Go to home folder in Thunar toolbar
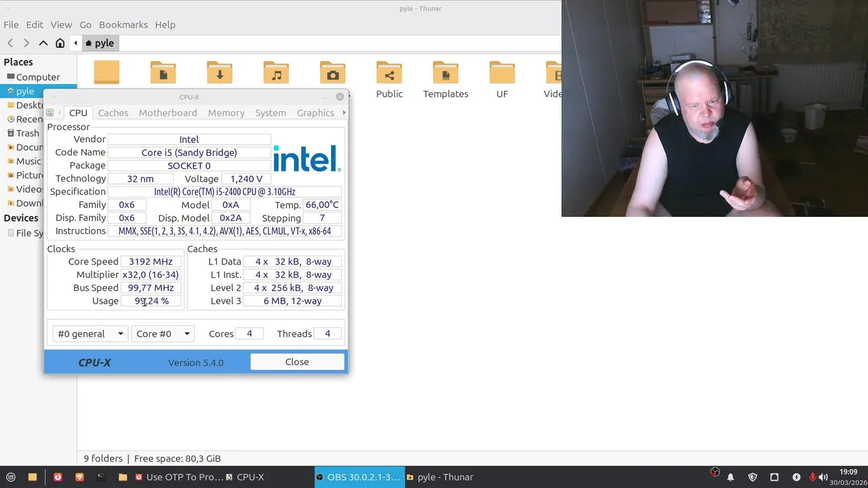The height and width of the screenshot is (488, 868). (x=60, y=43)
